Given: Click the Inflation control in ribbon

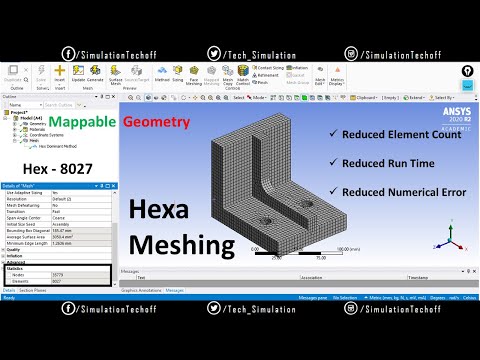Looking at the screenshot, I should click(x=297, y=68).
